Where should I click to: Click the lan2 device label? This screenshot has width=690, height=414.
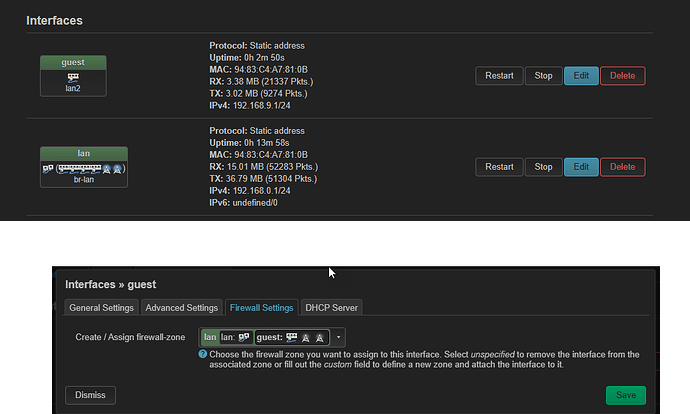(x=73, y=88)
